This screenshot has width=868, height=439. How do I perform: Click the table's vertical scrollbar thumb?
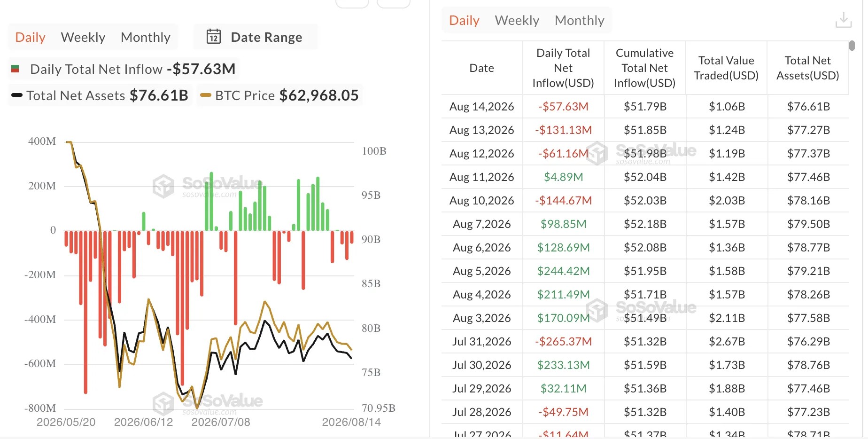pos(852,46)
